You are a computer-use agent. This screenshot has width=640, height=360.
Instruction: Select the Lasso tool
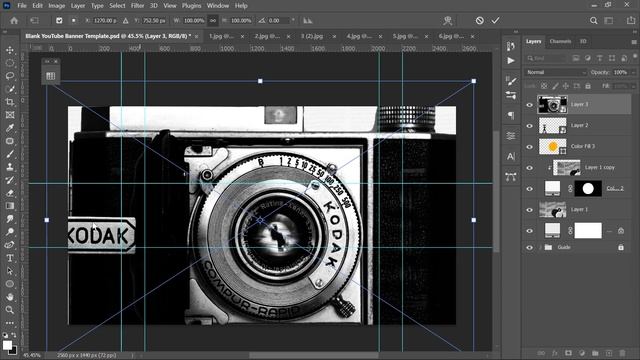tap(10, 76)
